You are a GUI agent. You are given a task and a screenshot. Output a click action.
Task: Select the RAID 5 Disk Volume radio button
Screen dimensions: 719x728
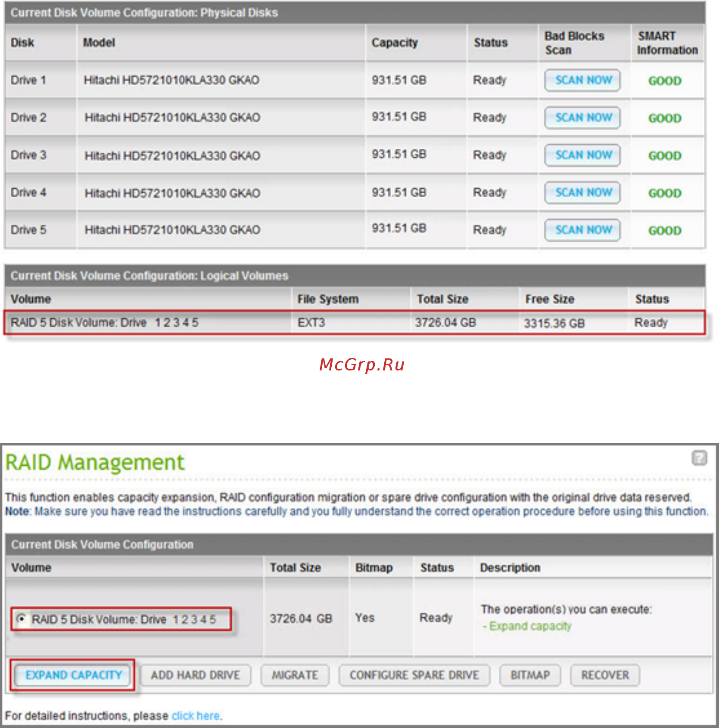click(20, 619)
